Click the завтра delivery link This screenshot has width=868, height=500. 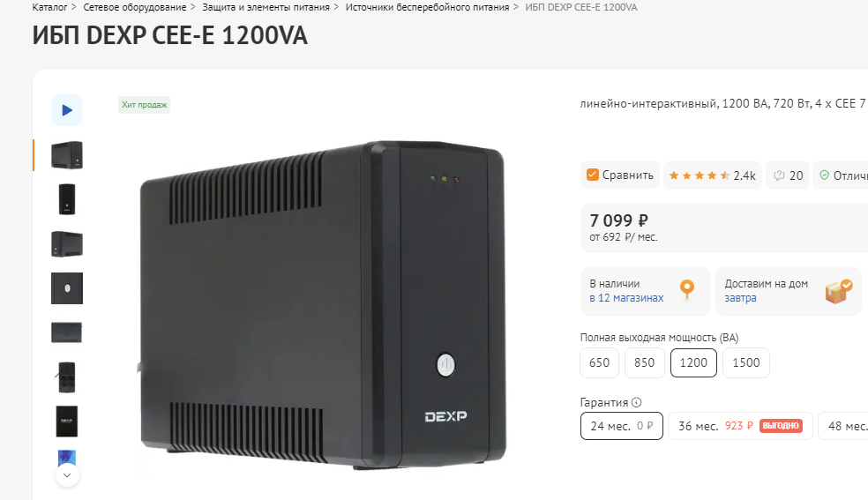tap(740, 297)
